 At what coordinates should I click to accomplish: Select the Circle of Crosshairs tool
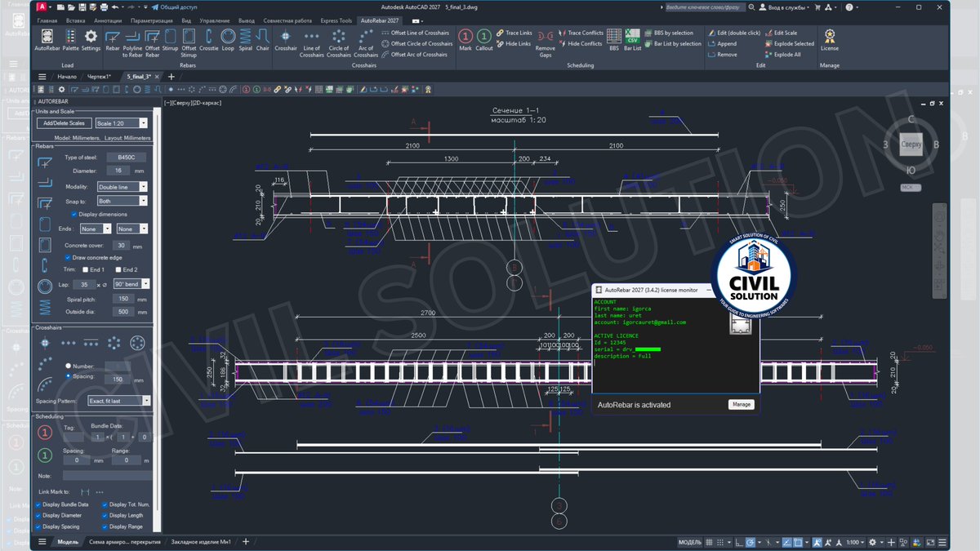339,43
